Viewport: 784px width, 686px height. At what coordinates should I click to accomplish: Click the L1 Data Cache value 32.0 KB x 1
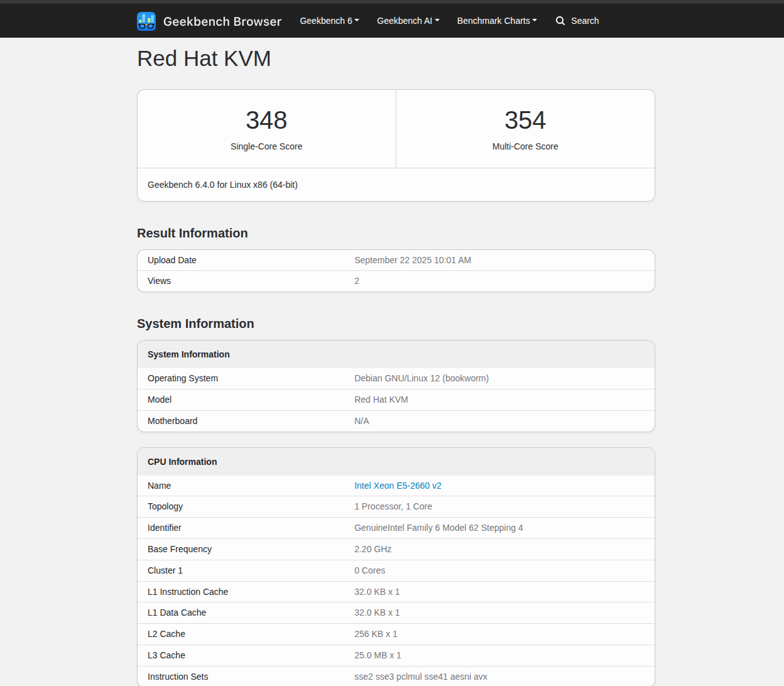(x=377, y=612)
